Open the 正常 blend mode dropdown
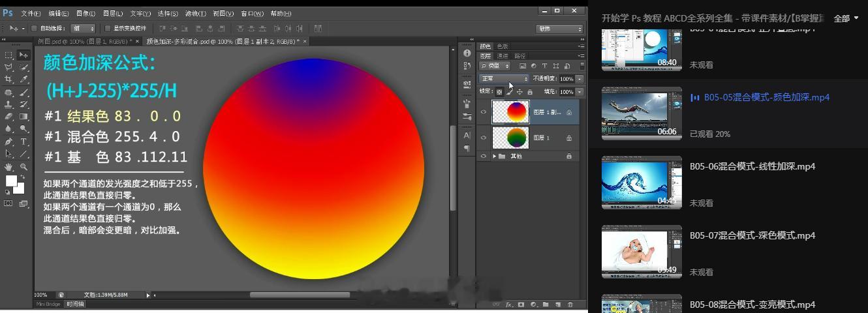The image size is (868, 313). tap(504, 79)
